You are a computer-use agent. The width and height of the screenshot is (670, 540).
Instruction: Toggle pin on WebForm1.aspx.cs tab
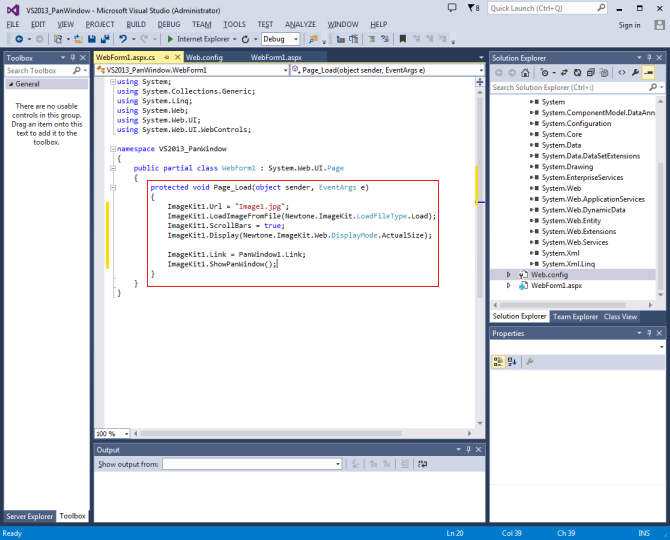click(167, 57)
